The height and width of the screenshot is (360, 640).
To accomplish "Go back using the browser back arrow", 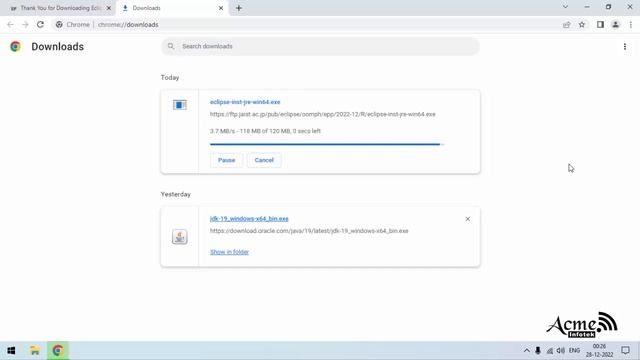I will pyautogui.click(x=10, y=24).
